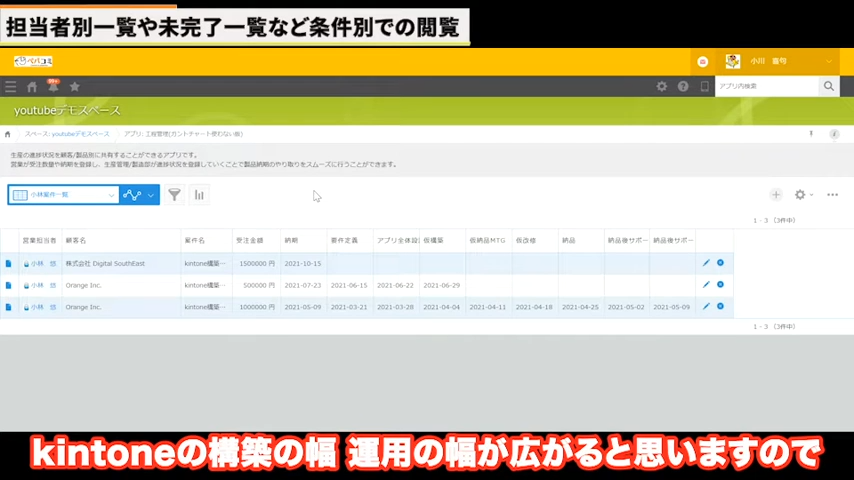Image resolution: width=854 pixels, height=480 pixels.
Task: Click the '1500000 円' amount cell
Action: point(257,264)
